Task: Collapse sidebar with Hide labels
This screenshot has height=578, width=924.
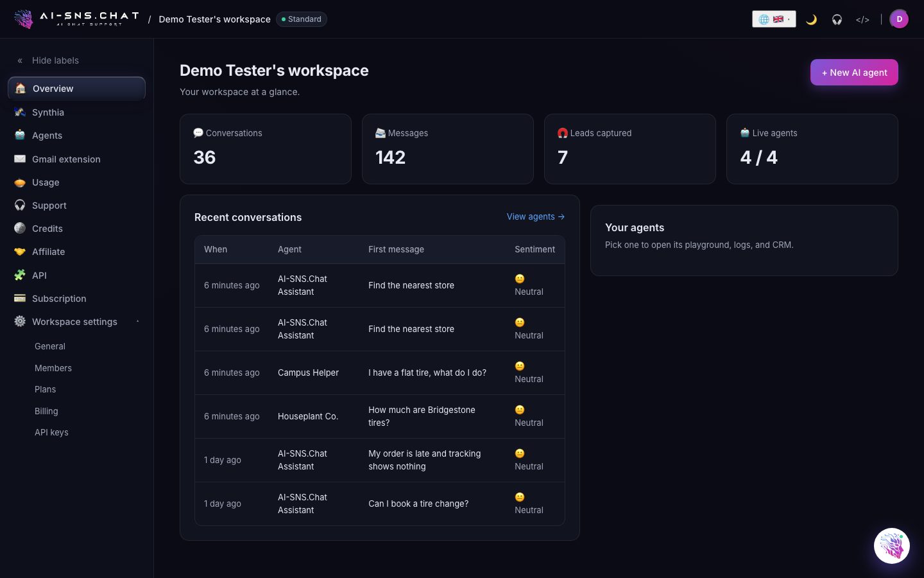Action: (x=48, y=60)
